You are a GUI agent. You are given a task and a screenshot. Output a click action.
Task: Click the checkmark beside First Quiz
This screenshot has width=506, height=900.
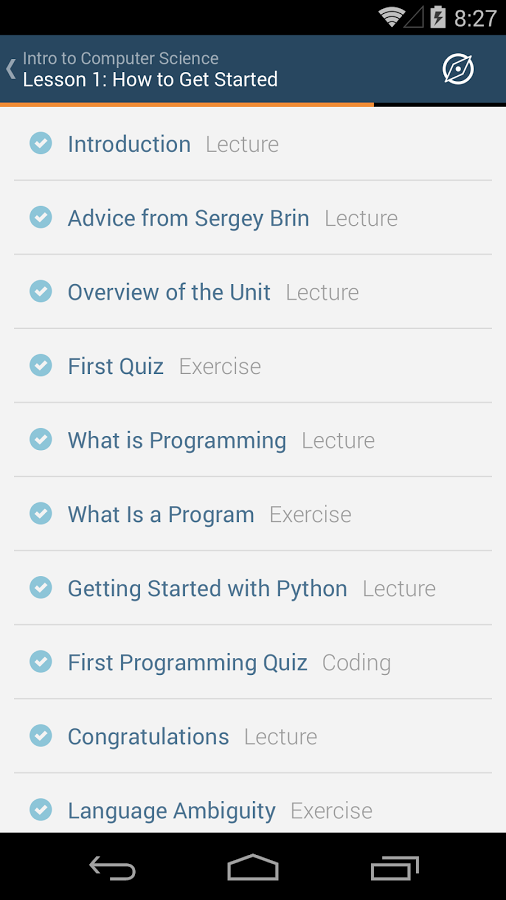(41, 366)
